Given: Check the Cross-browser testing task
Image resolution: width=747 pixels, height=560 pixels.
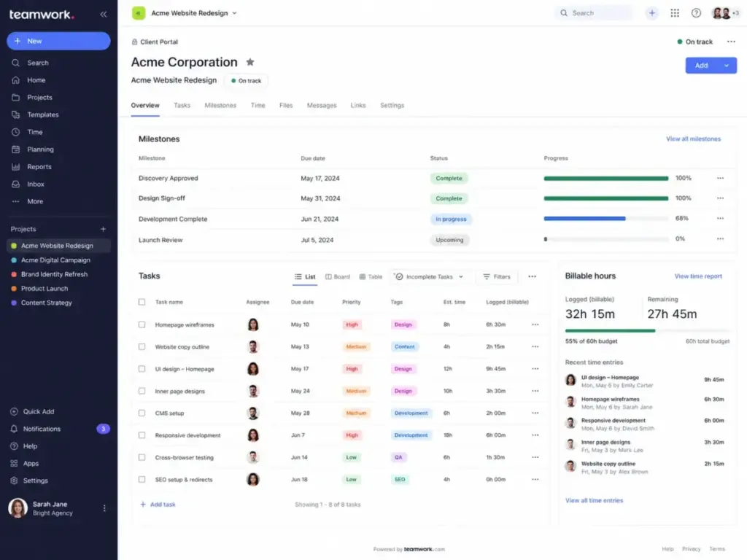Looking at the screenshot, I should (x=142, y=457).
